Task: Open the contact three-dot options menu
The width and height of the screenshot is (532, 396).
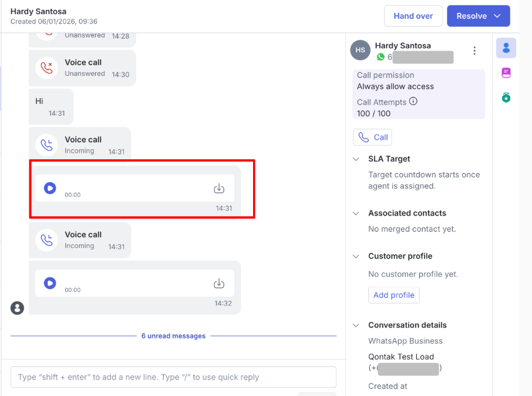Action: pyautogui.click(x=474, y=51)
